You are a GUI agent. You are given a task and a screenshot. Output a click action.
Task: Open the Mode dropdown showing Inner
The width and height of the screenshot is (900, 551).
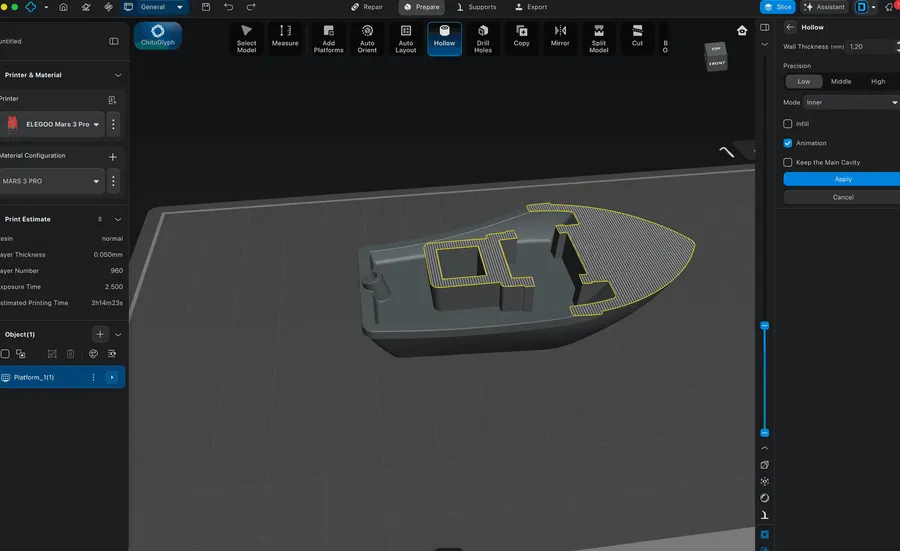point(851,102)
